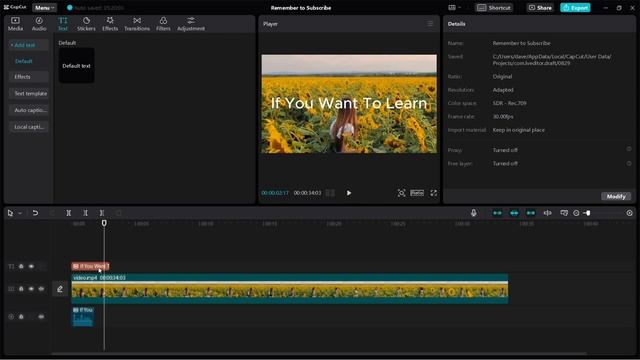Hide the video track
Image resolution: width=640 pixels, height=360 pixels.
tap(31, 289)
